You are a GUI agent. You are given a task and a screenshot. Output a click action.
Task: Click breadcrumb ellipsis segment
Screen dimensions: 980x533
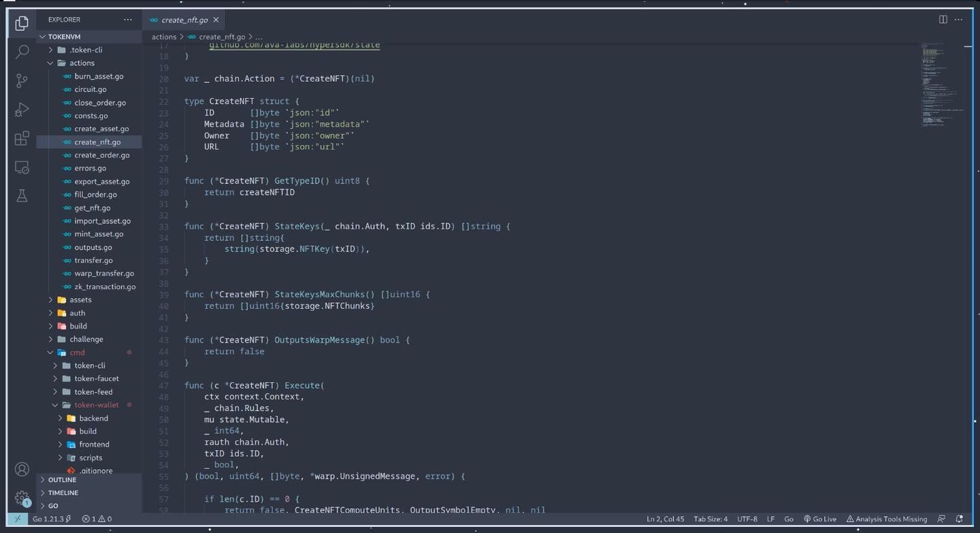259,37
